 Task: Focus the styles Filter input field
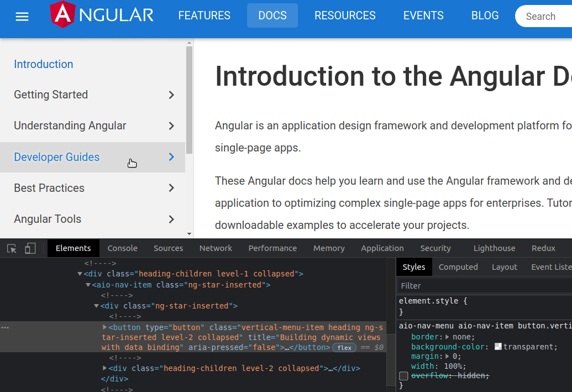485,286
